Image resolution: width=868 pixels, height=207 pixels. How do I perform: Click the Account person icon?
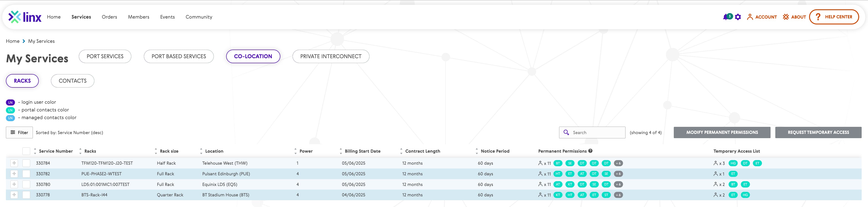point(750,17)
